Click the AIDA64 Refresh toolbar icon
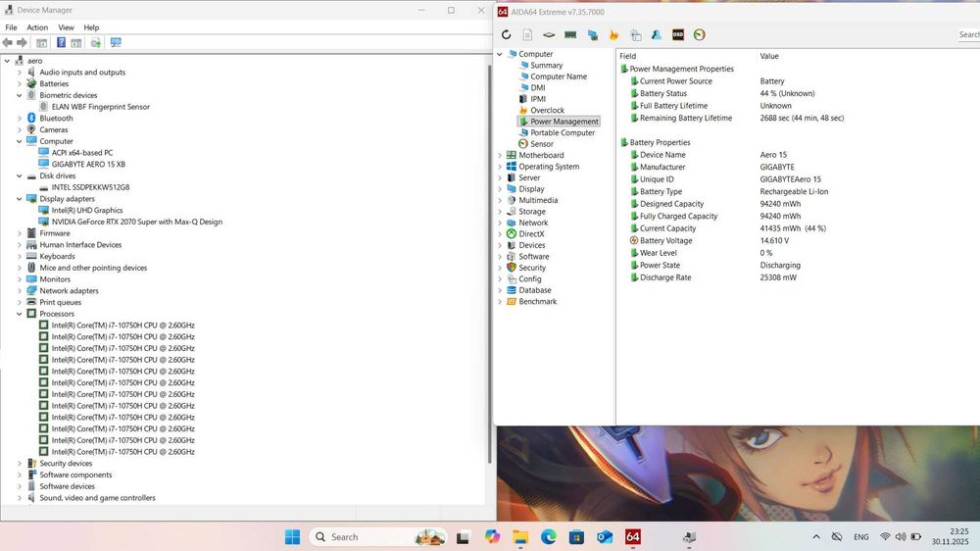The width and height of the screenshot is (980, 551). pos(507,35)
